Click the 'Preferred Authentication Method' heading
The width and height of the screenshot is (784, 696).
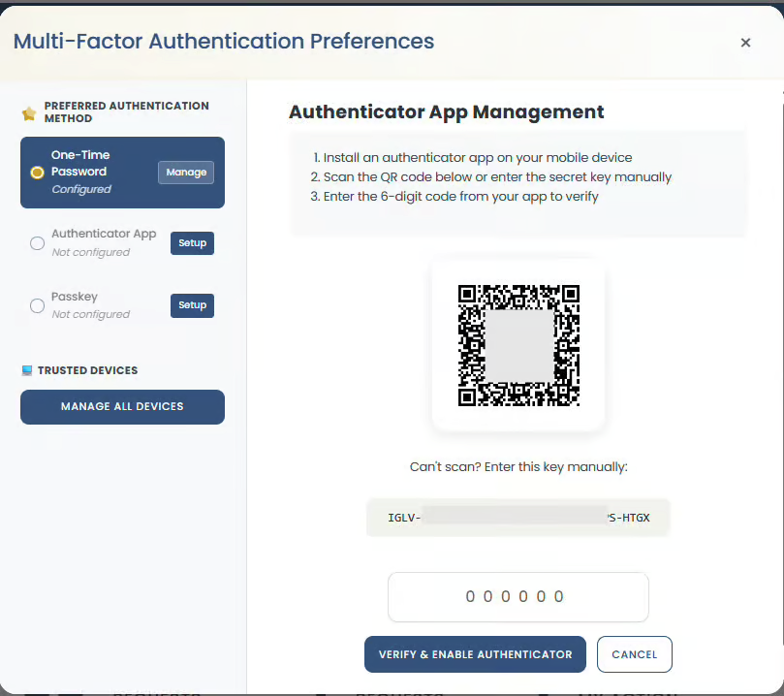[127, 112]
